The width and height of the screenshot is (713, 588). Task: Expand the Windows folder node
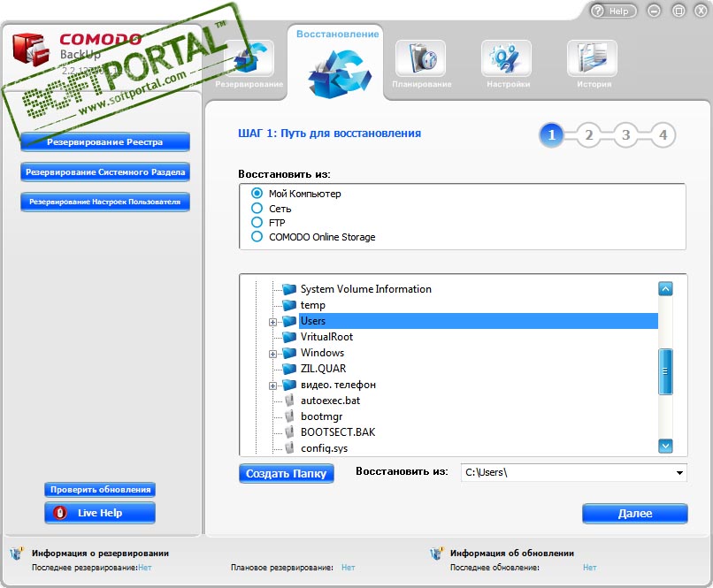click(272, 354)
